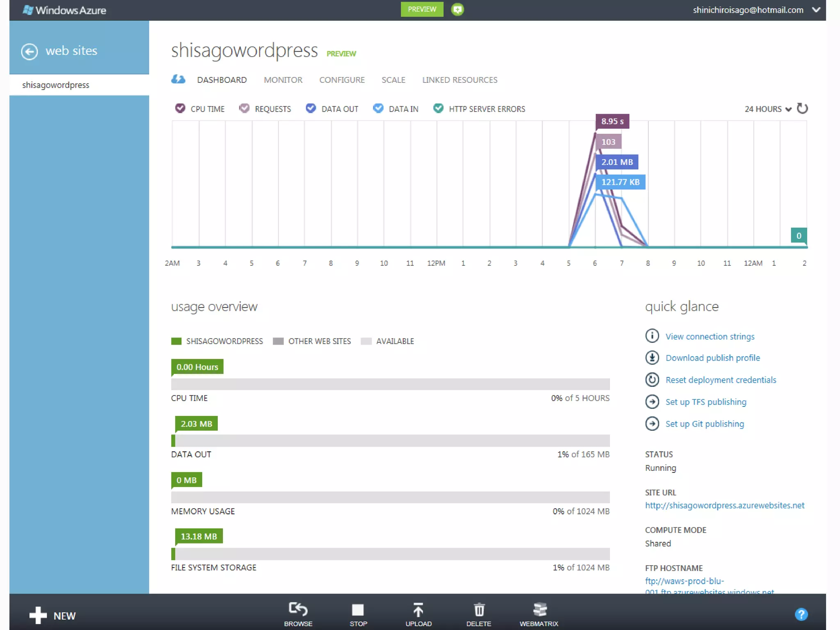Click the Browse icon in bottom bar
840x630 pixels.
pyautogui.click(x=298, y=609)
